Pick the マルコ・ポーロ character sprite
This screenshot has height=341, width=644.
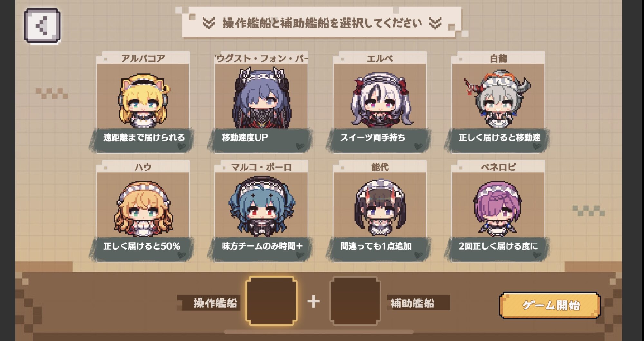pos(261,206)
